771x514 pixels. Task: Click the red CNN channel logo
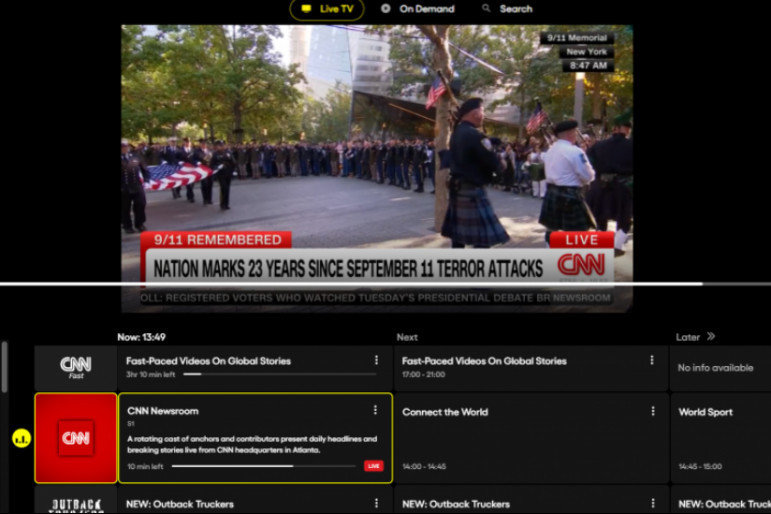point(76,438)
